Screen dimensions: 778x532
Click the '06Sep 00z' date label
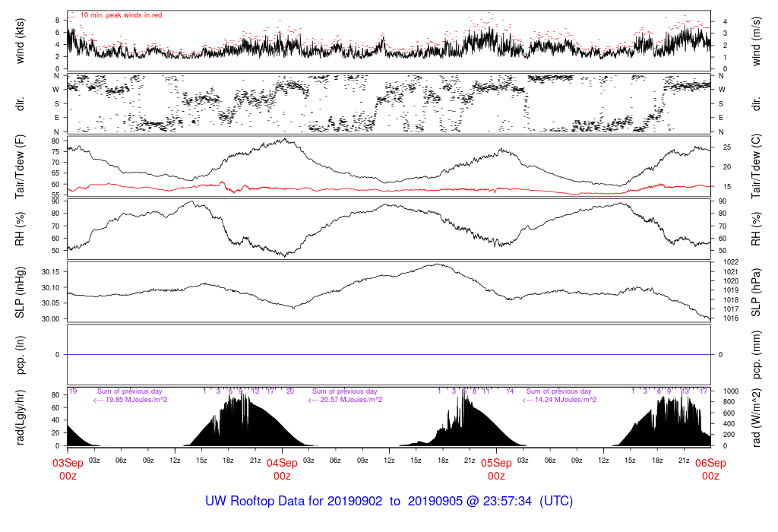coord(710,470)
